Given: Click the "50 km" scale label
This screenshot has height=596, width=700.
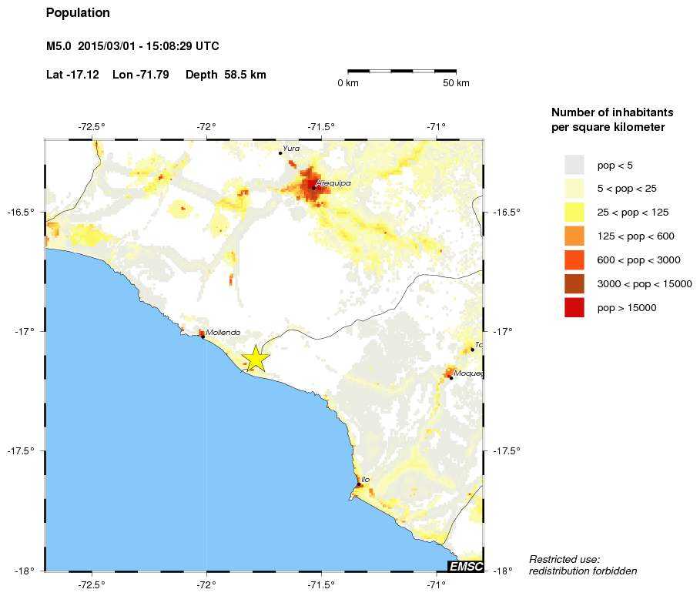Looking at the screenshot, I should [456, 83].
